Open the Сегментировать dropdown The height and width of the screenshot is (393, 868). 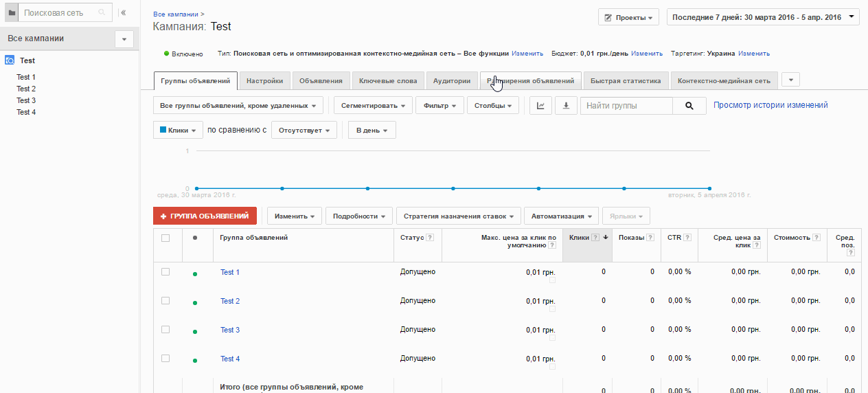click(x=374, y=106)
